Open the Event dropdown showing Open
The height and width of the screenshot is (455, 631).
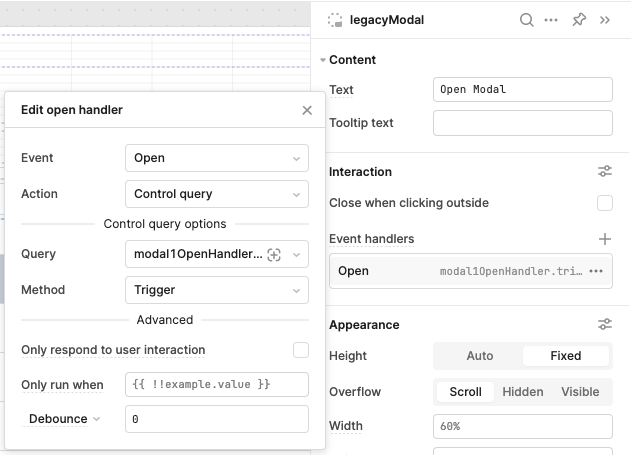pos(217,158)
